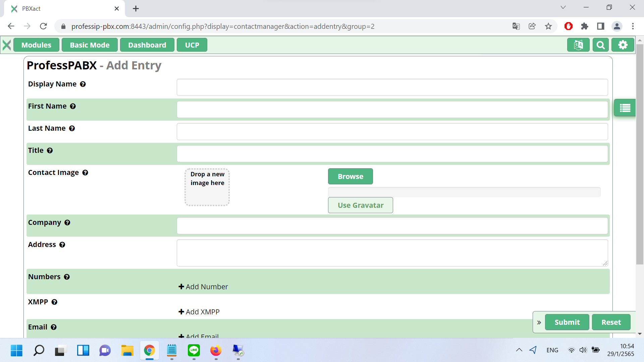This screenshot has height=362, width=644.
Task: Submit the new contact entry
Action: pos(567,322)
